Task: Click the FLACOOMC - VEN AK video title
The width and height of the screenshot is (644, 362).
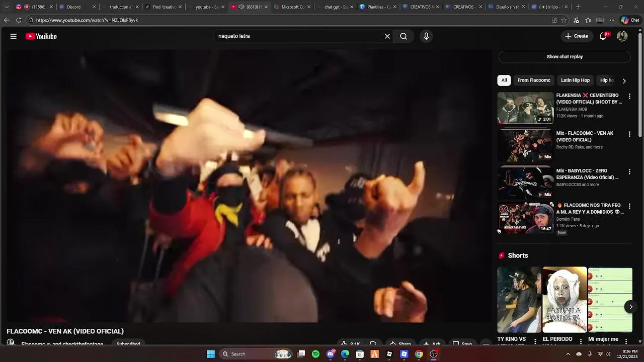Action: click(x=65, y=331)
